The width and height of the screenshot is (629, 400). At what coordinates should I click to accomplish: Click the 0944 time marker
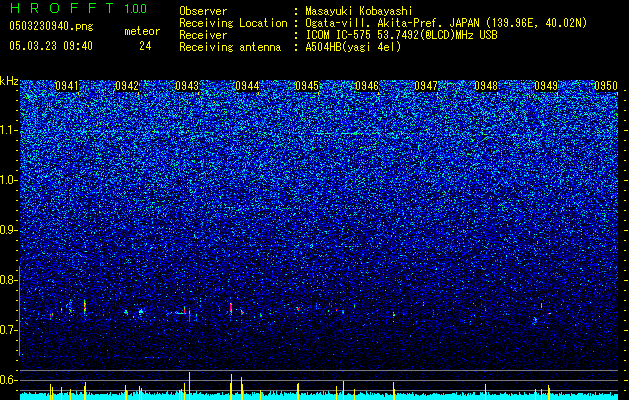click(247, 86)
